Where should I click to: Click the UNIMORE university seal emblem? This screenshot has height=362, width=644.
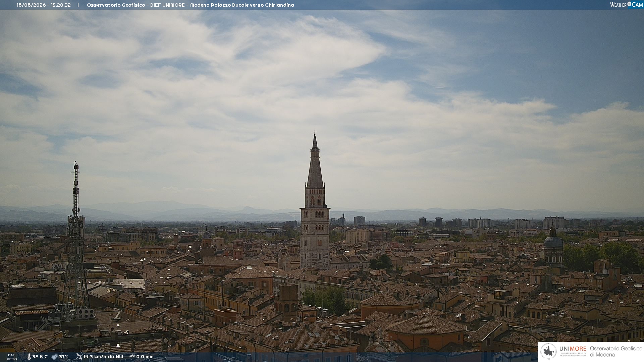(x=548, y=352)
